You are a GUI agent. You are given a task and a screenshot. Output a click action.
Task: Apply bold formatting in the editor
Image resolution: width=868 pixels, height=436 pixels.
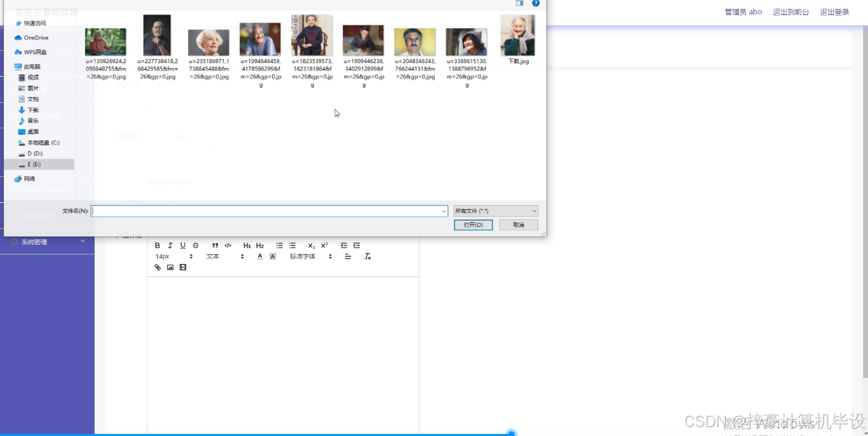pos(157,245)
